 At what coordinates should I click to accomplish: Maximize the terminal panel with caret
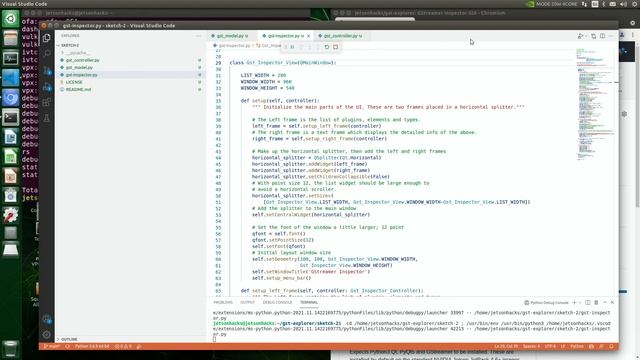click(x=605, y=302)
